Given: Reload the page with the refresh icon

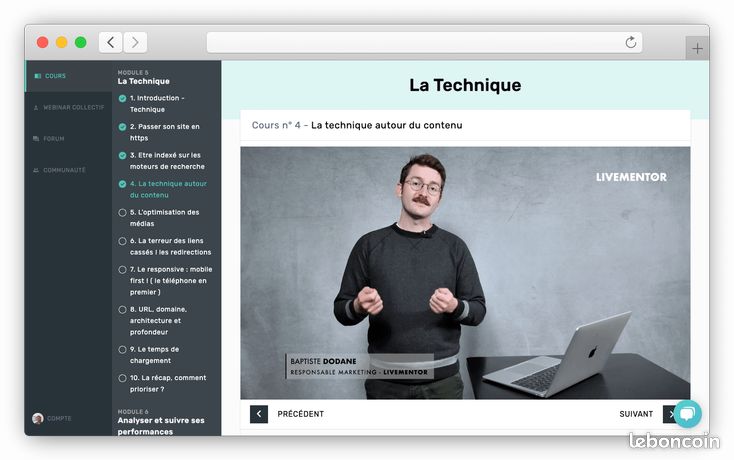Looking at the screenshot, I should [x=631, y=42].
